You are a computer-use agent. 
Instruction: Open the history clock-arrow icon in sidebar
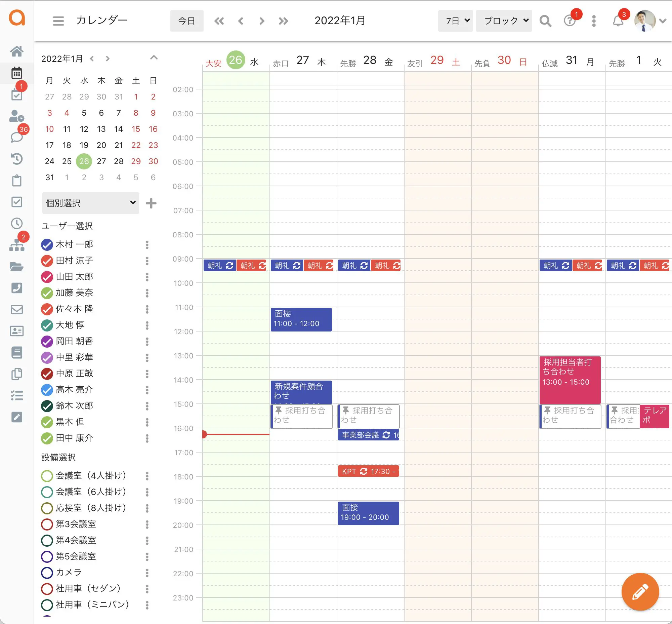[16, 159]
